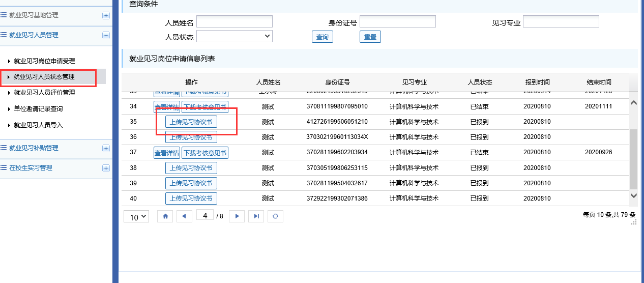Focus the 身份证号 input field

click(398, 21)
